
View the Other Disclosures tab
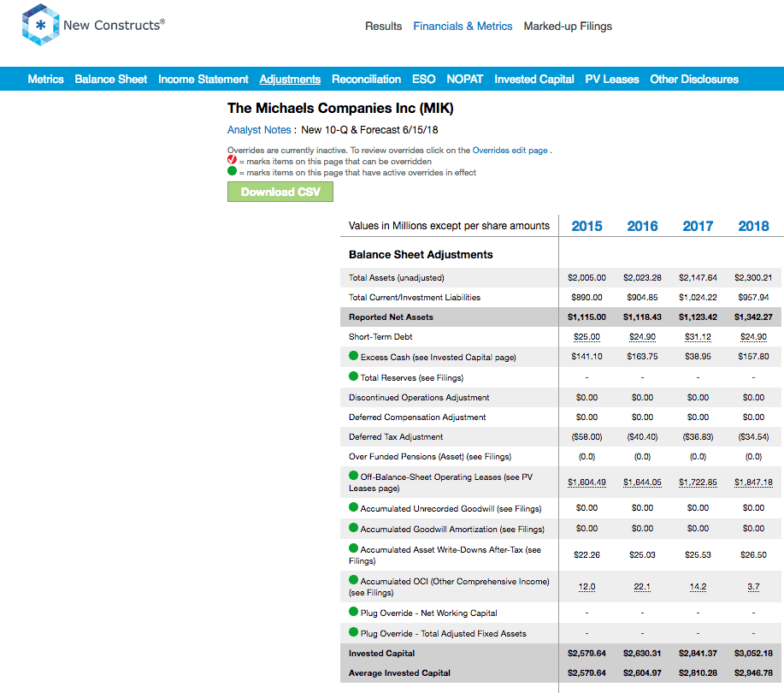pos(694,79)
